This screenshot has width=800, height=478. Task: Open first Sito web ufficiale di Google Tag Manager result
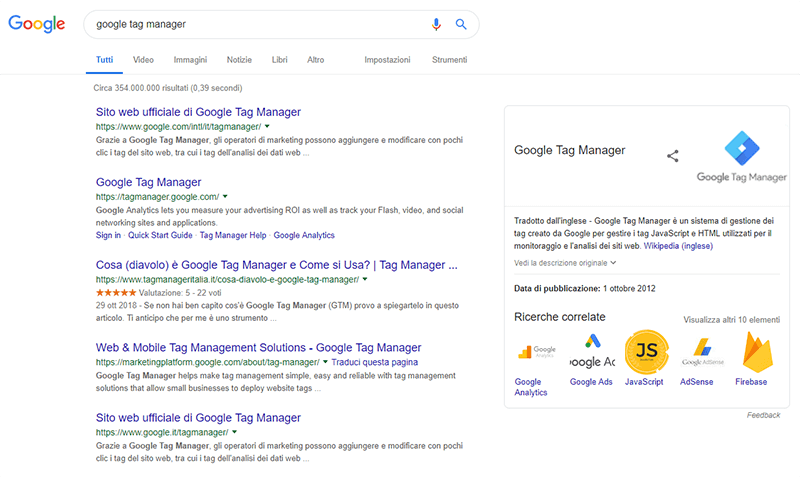point(198,112)
